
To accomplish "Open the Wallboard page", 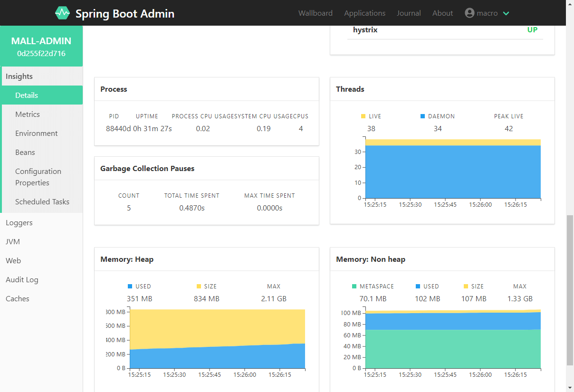I will (315, 13).
